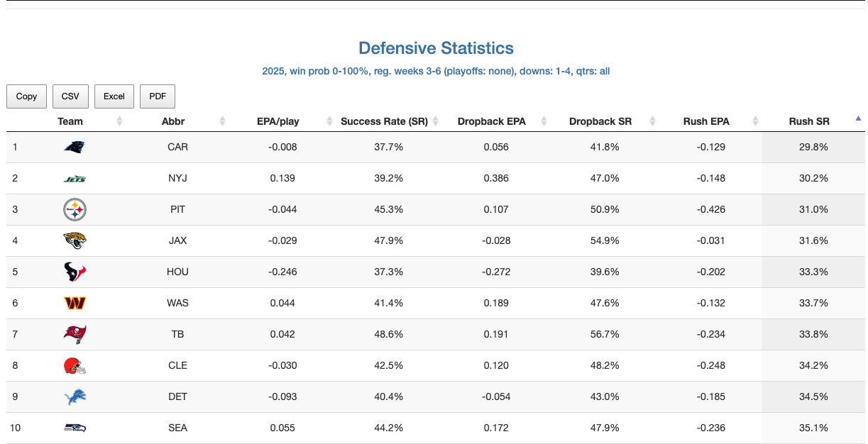The height and width of the screenshot is (444, 868).
Task: Click the Seattle Seahawks logo
Action: tap(75, 428)
